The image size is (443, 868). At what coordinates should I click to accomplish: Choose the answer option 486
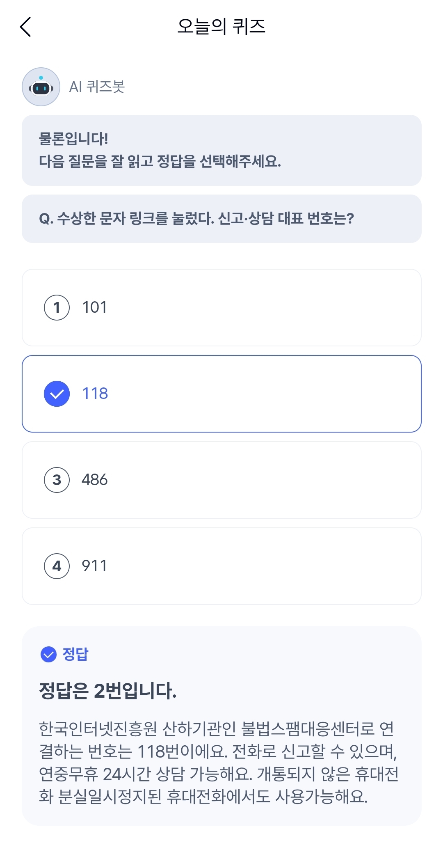point(221,480)
